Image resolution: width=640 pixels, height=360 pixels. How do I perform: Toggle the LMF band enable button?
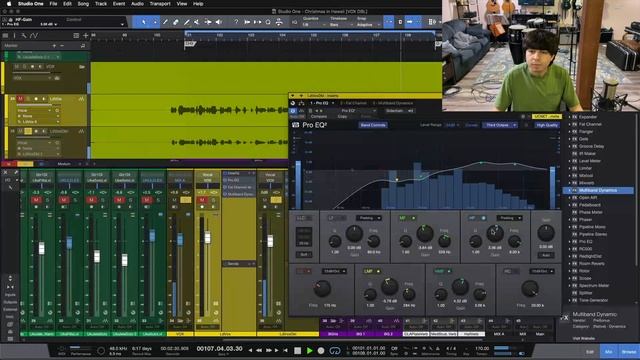coord(372,271)
